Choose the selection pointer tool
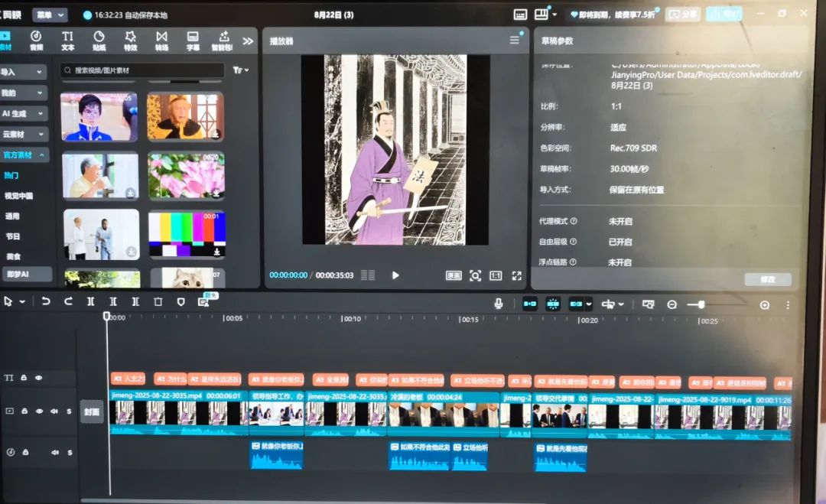The height and width of the screenshot is (504, 826). point(8,301)
